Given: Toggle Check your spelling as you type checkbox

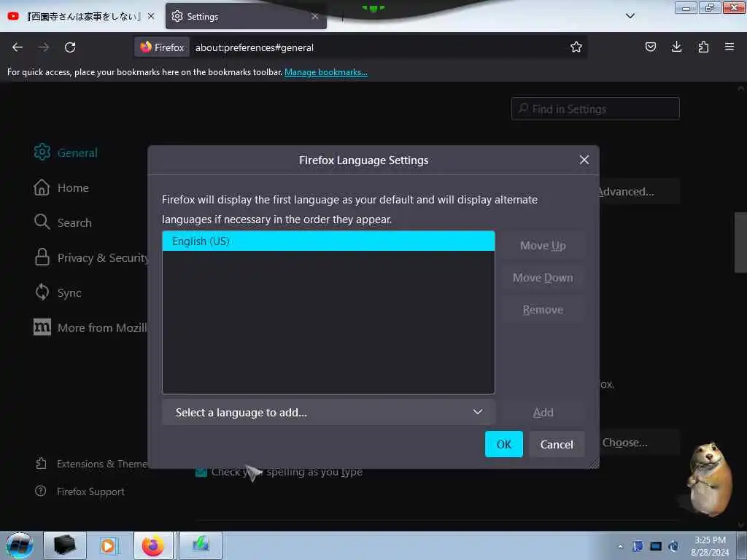Looking at the screenshot, I should (201, 472).
